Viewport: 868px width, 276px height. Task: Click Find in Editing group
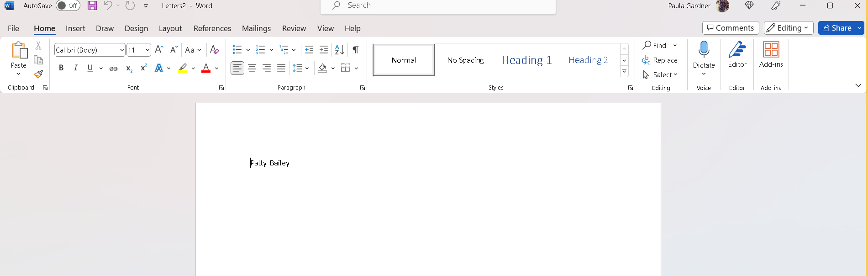coord(655,45)
